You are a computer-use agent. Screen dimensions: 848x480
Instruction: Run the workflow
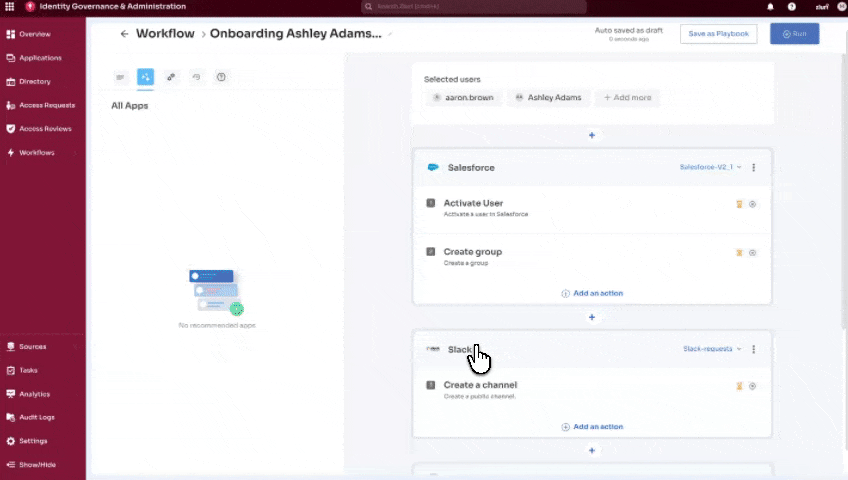click(794, 34)
